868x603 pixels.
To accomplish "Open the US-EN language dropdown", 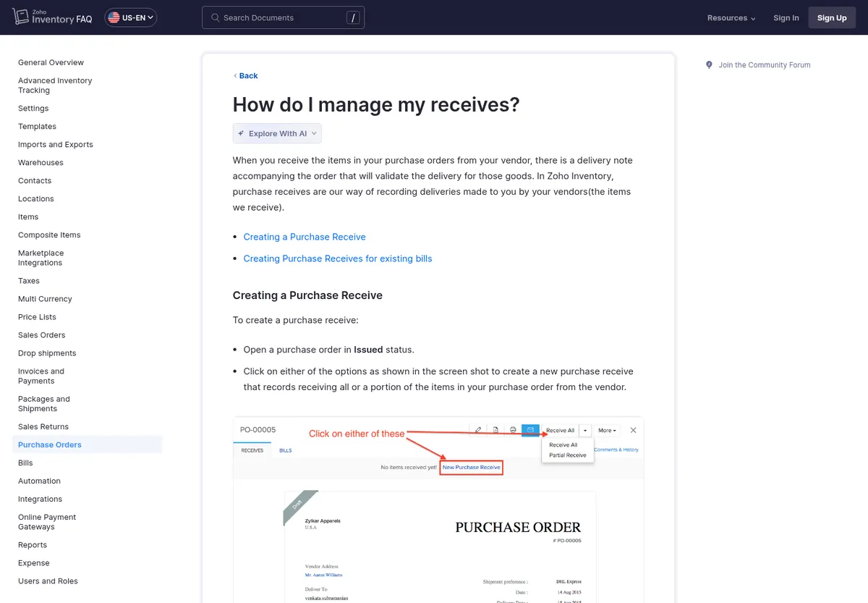I will (x=131, y=17).
